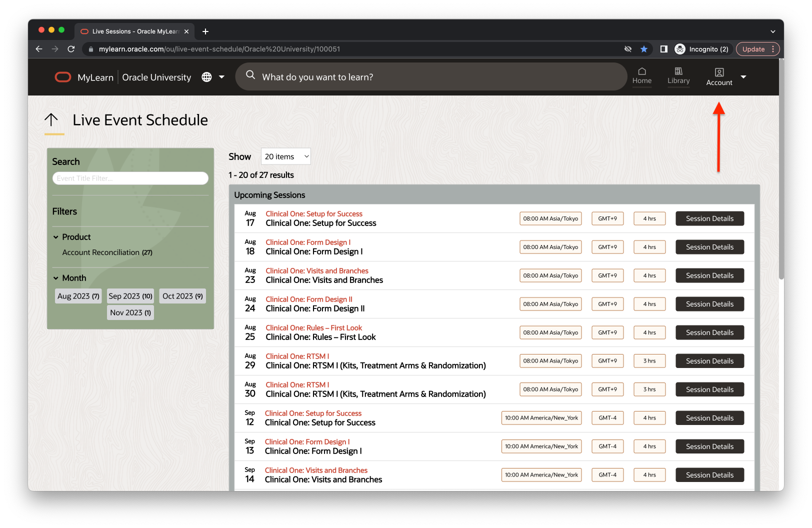The image size is (812, 528).
Task: Open the language globe icon
Action: point(206,77)
